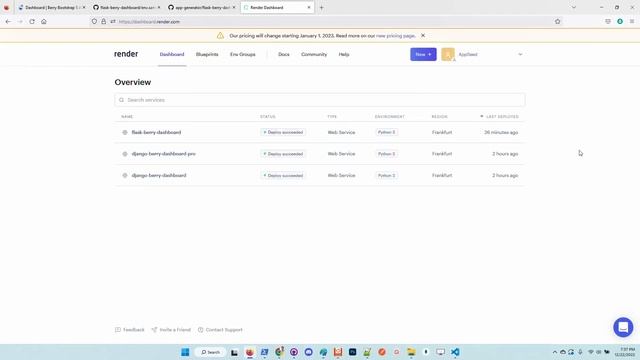Switch to Dashboard Berry Bootstrap tab

[51, 7]
